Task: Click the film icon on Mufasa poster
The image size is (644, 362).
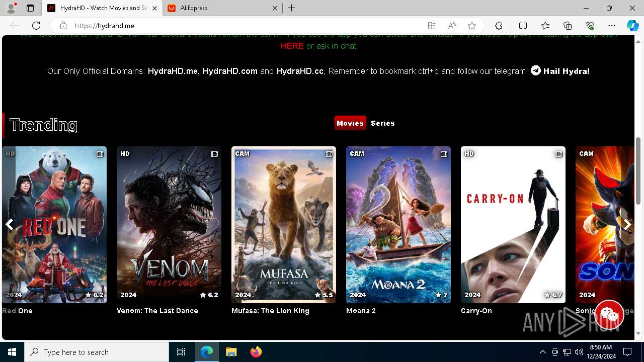Action: (329, 154)
